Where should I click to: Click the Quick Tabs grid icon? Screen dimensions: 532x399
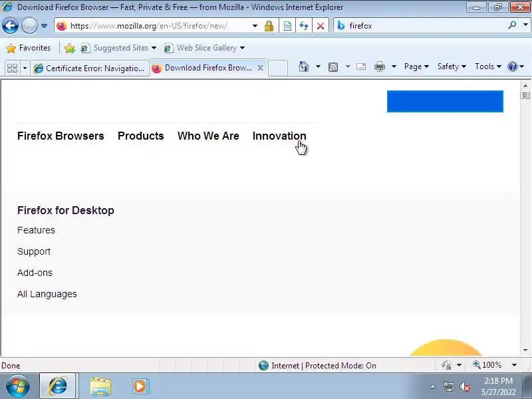[x=12, y=68]
